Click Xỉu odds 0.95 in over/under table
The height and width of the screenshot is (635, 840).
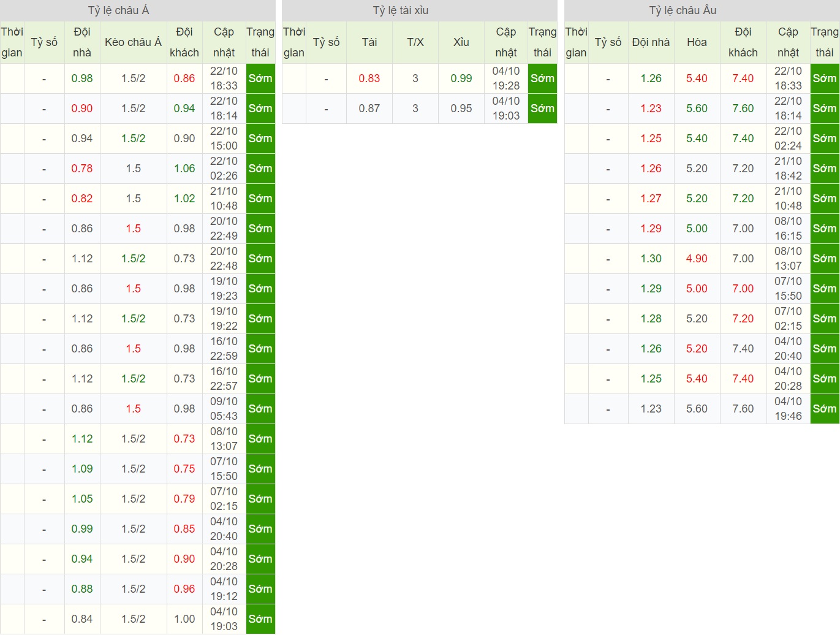pos(461,108)
